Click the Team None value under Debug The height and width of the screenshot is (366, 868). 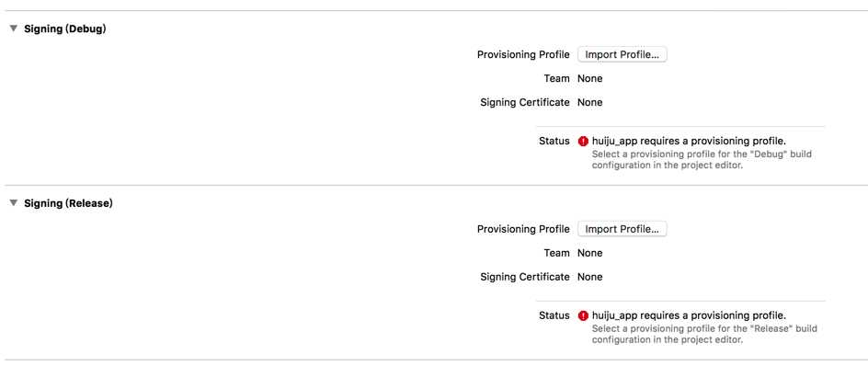tap(590, 79)
